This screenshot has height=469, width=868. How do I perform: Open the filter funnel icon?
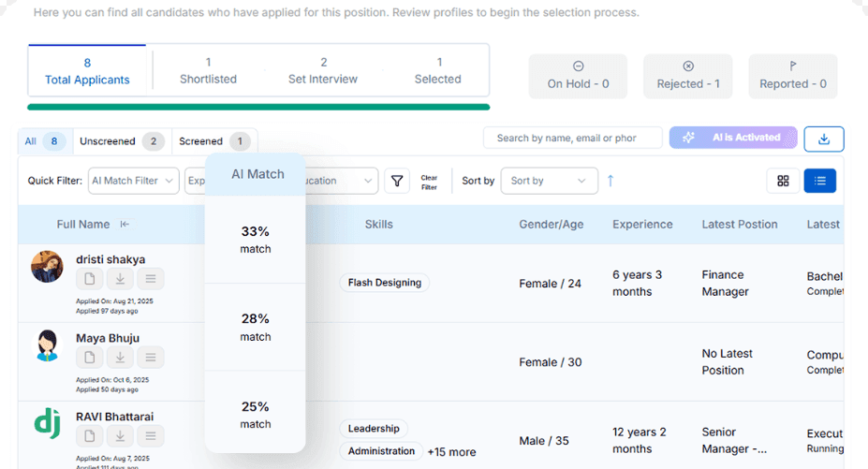pyautogui.click(x=397, y=181)
